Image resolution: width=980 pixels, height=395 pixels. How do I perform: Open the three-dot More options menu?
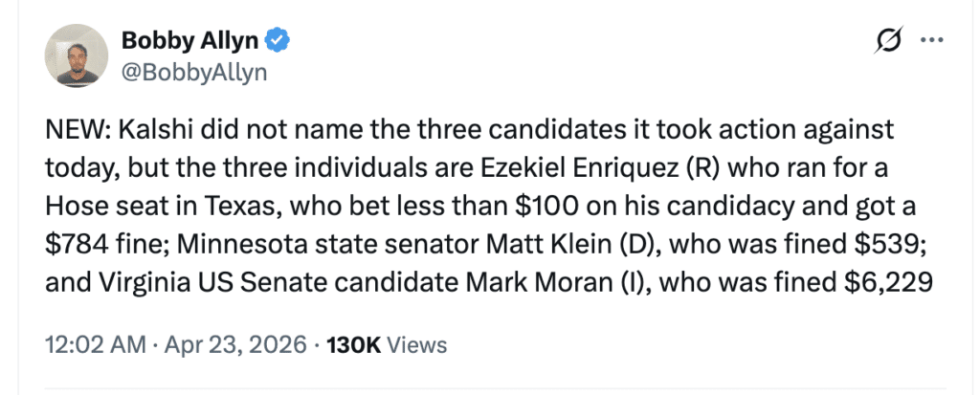coord(931,42)
